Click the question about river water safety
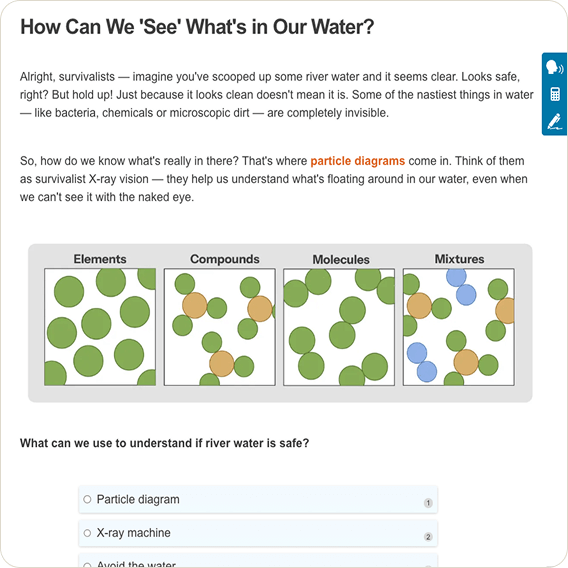 click(164, 443)
